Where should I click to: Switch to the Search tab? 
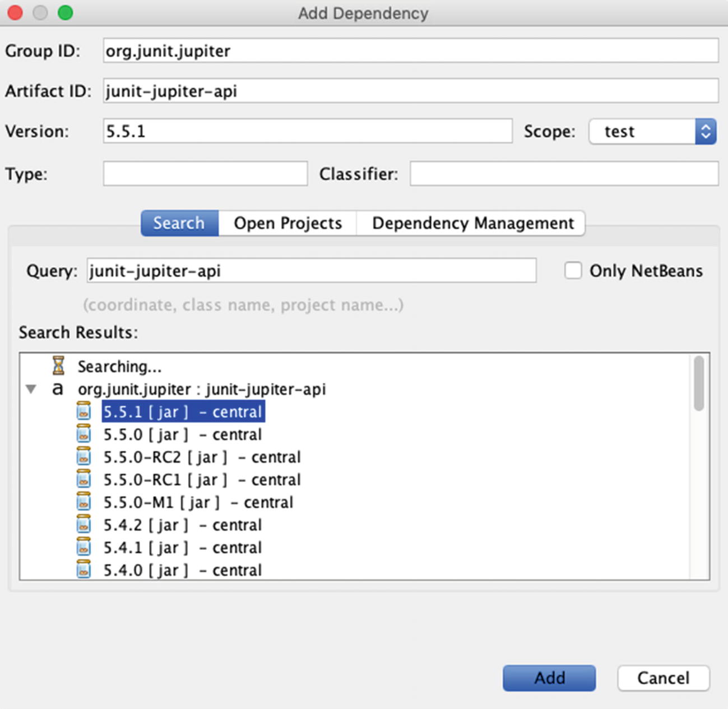(179, 223)
